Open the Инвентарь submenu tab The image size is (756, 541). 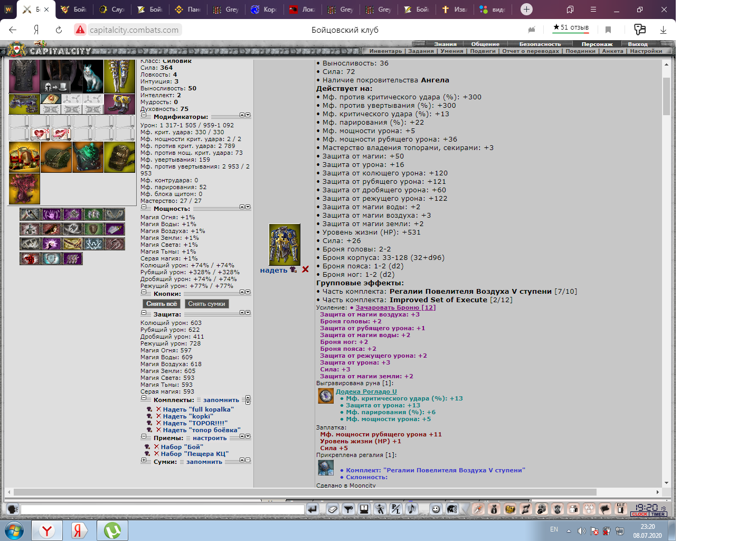385,51
